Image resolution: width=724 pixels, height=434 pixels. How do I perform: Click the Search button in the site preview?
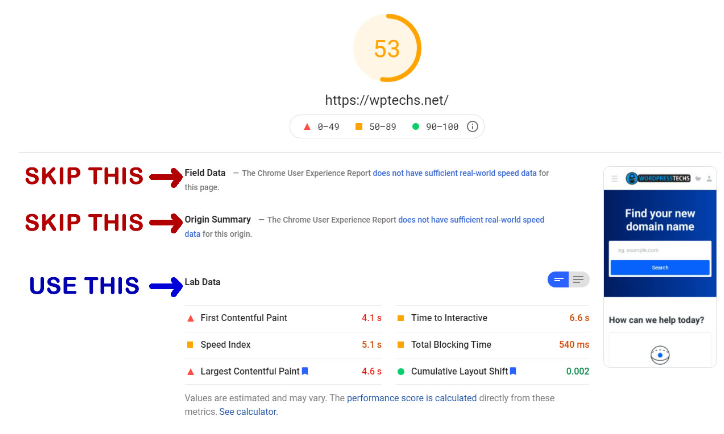pyautogui.click(x=660, y=268)
